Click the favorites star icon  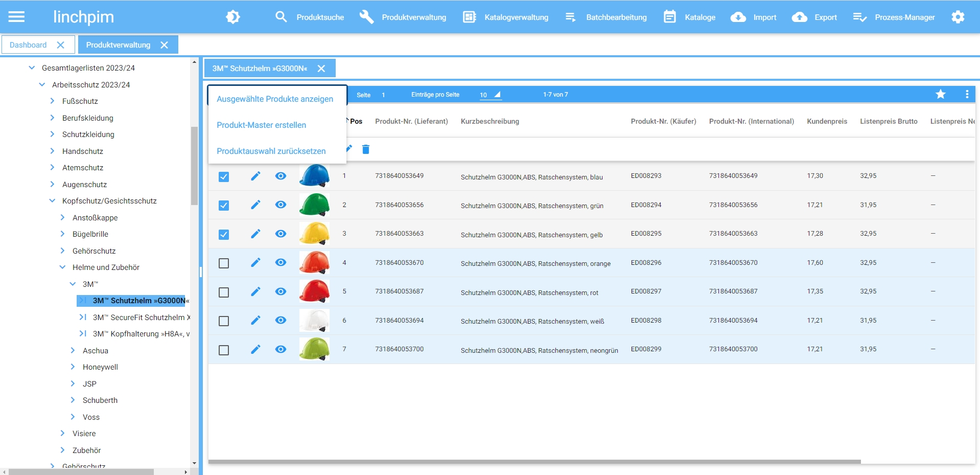pyautogui.click(x=940, y=94)
